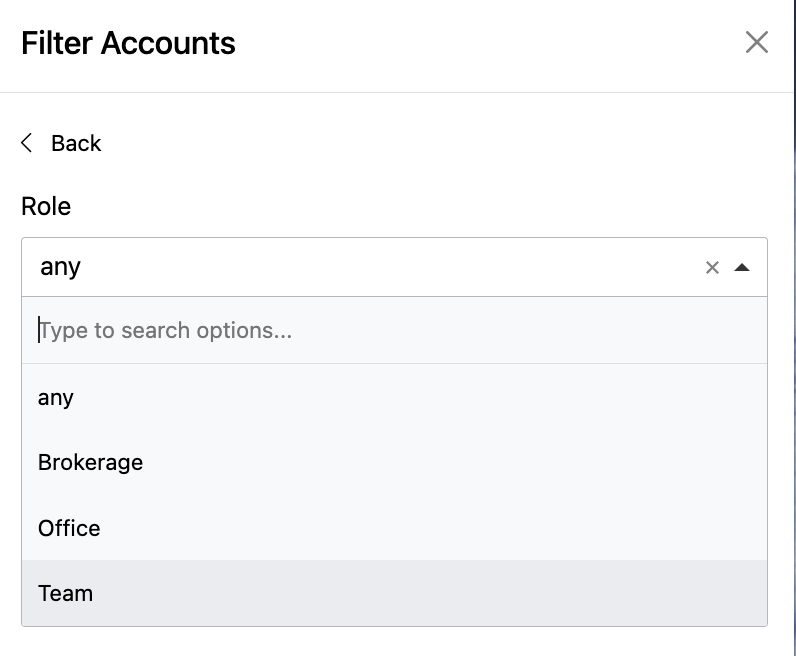Click the 'any' text in the Role box

(x=60, y=268)
